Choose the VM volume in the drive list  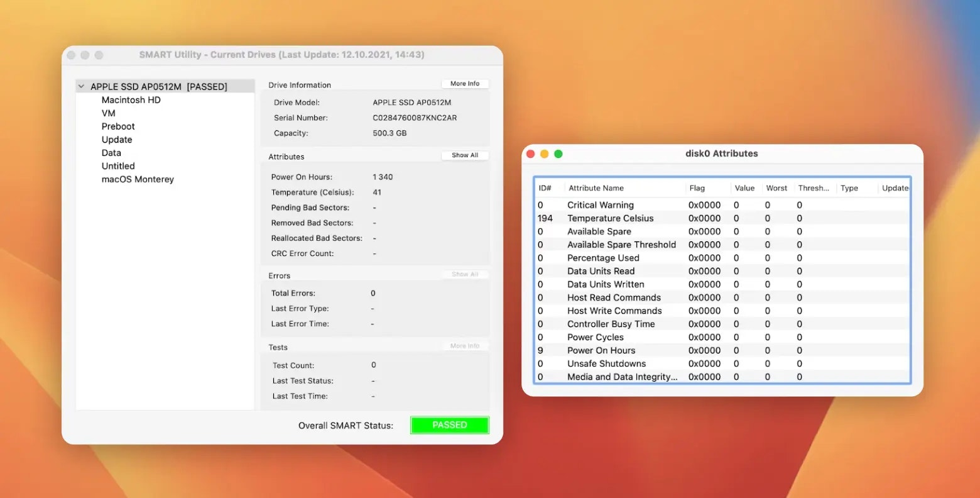pyautogui.click(x=109, y=113)
